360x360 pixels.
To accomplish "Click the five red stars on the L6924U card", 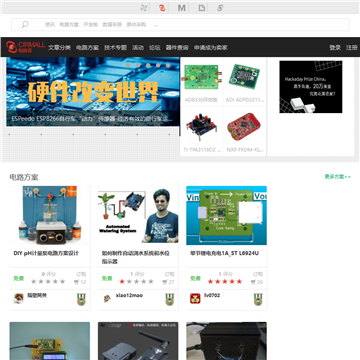I will [225, 282].
